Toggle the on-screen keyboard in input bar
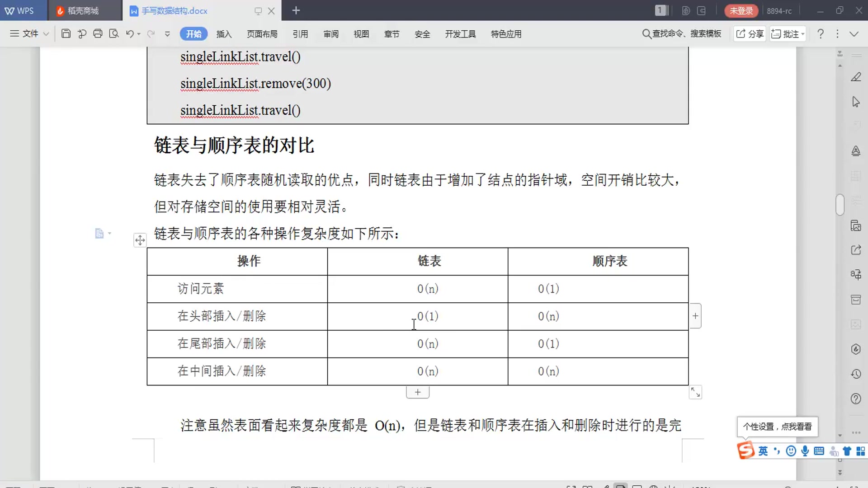The width and height of the screenshot is (868, 488). point(818,451)
